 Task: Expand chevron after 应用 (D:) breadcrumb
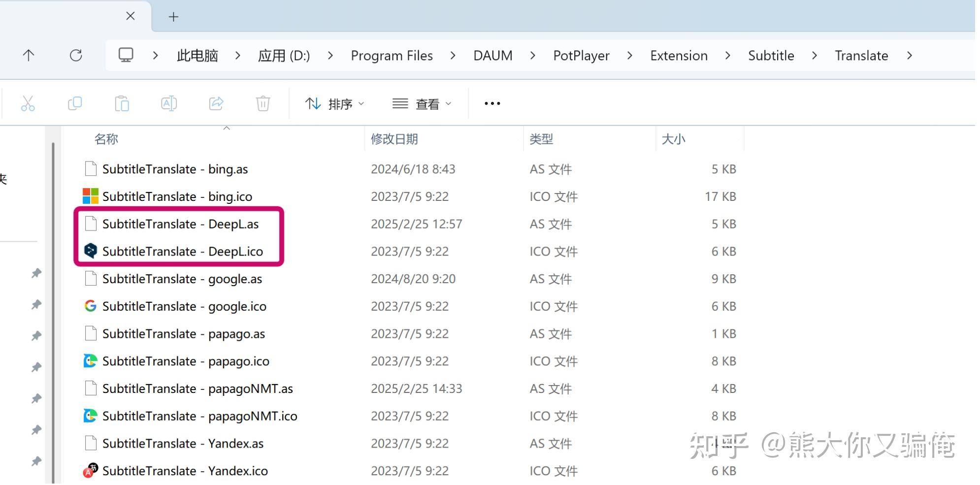tap(330, 56)
